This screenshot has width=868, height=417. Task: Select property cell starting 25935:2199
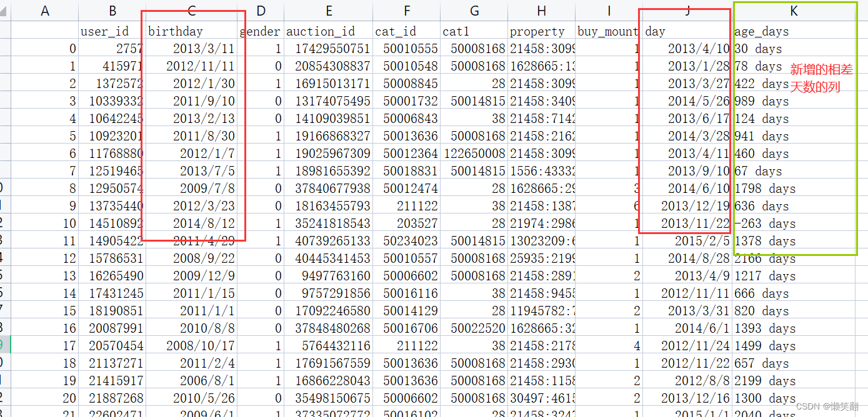pos(542,258)
